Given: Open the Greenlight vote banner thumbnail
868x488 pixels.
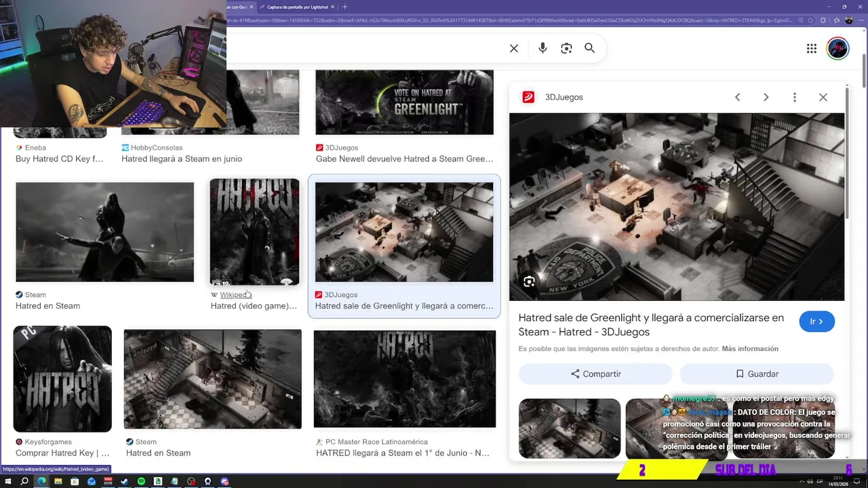Looking at the screenshot, I should (x=404, y=102).
